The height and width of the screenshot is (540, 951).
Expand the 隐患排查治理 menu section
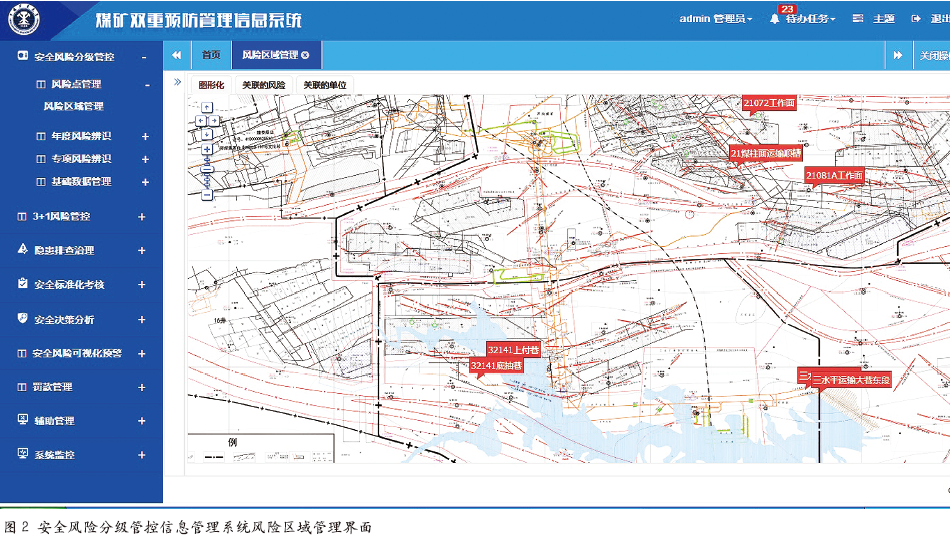[x=141, y=250]
